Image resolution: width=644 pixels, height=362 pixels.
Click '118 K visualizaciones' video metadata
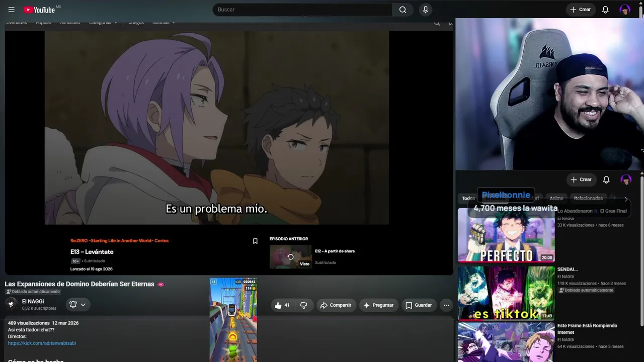pos(577,284)
